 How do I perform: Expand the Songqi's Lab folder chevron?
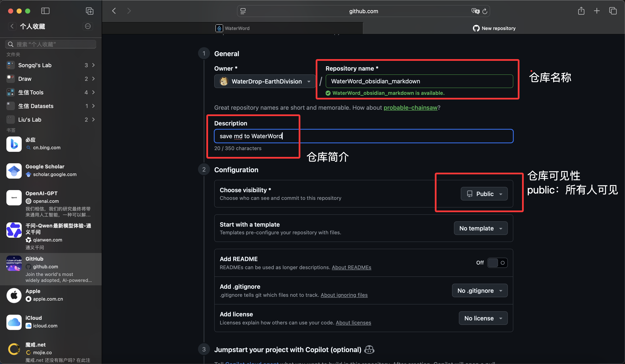coord(94,65)
